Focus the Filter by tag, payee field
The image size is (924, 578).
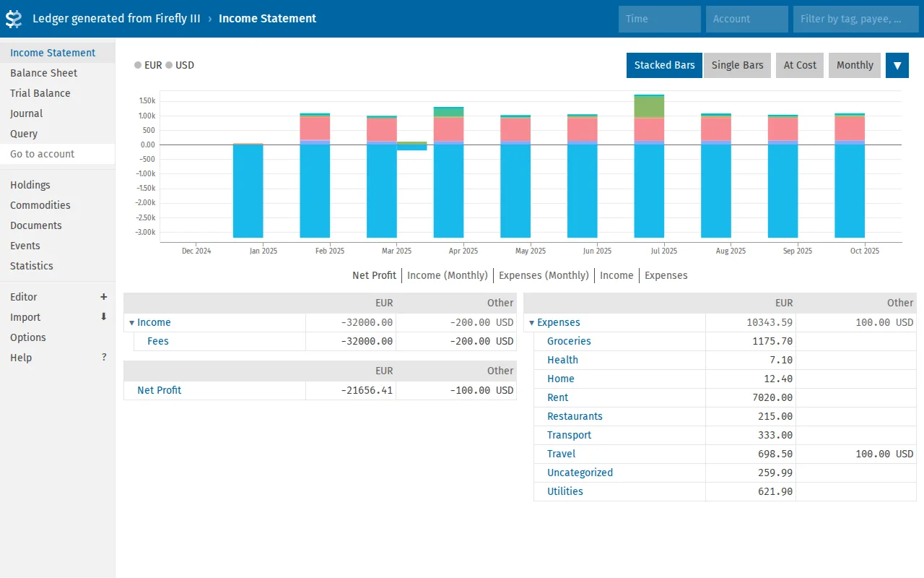coord(856,19)
